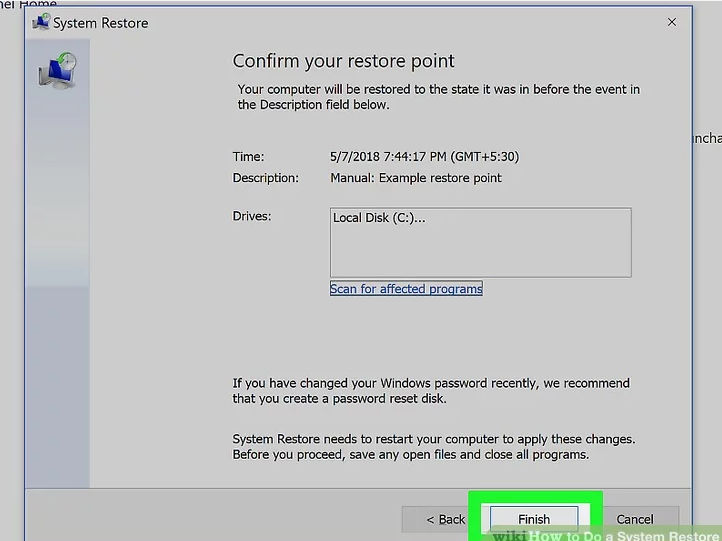Cancel the System Restore wizard
This screenshot has height=541, width=722.
(634, 519)
